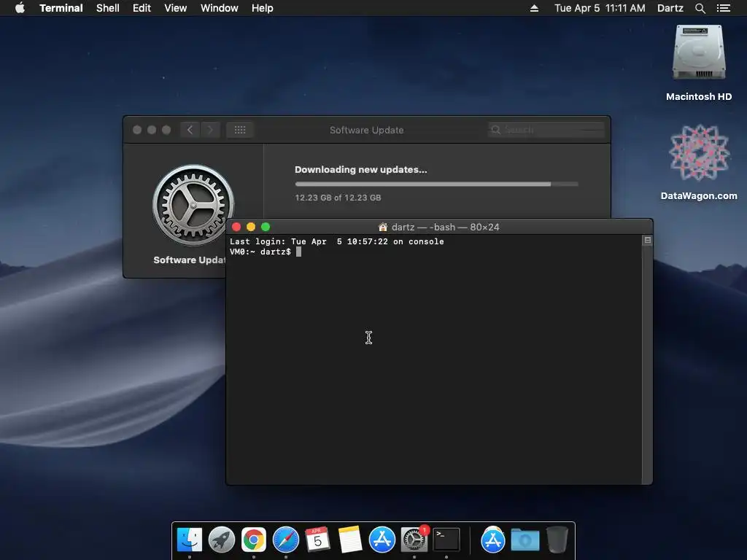Click the update download progress bar
This screenshot has height=560, width=747.
tap(436, 184)
